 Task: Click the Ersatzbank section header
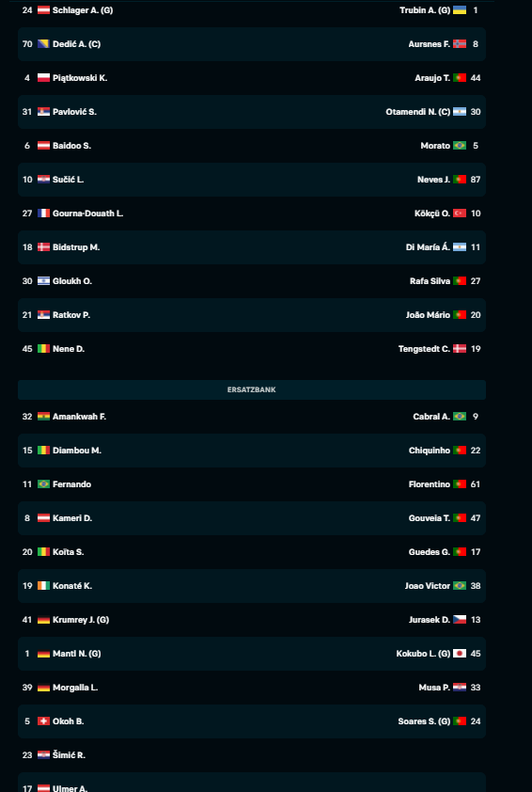tap(252, 389)
